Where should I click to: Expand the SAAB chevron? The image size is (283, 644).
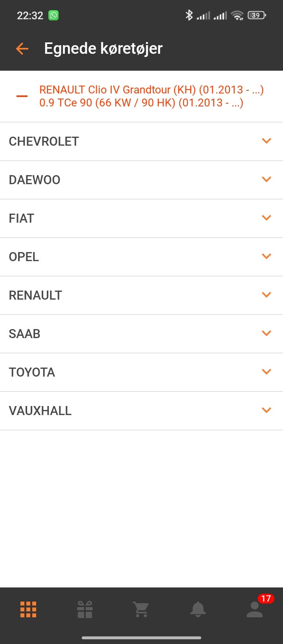(266, 333)
